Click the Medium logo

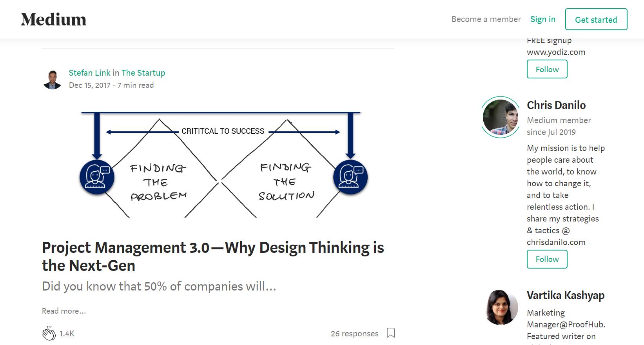tap(54, 20)
